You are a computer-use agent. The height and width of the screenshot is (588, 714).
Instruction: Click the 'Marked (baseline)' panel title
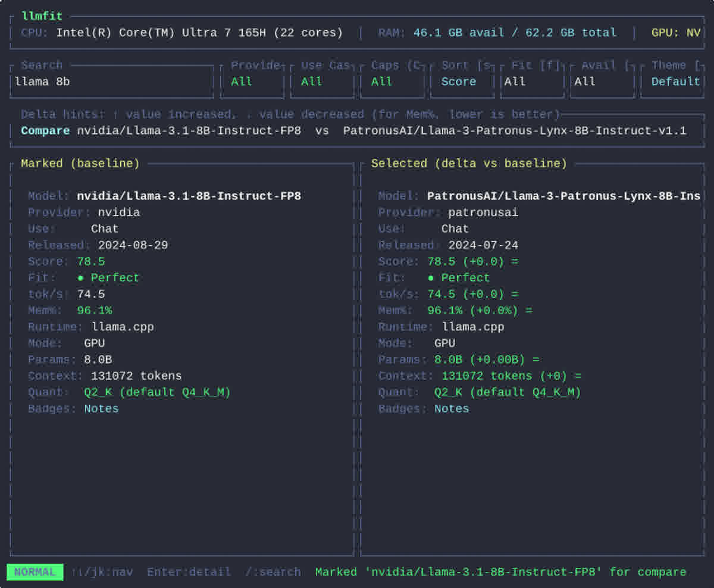pyautogui.click(x=80, y=163)
